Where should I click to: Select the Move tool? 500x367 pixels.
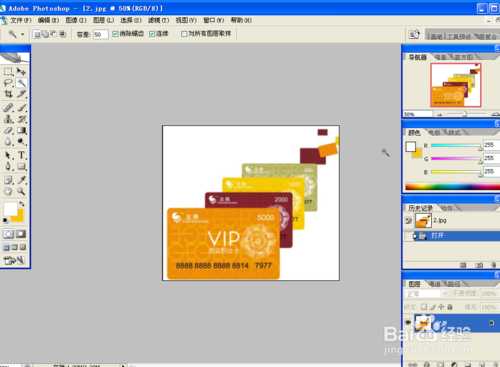21,72
